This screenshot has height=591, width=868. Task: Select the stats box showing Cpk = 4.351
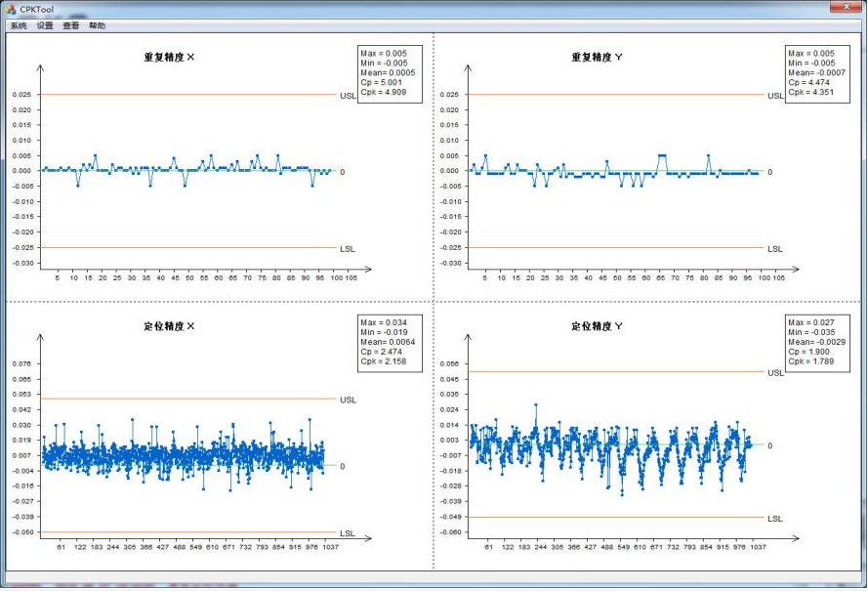[817, 73]
